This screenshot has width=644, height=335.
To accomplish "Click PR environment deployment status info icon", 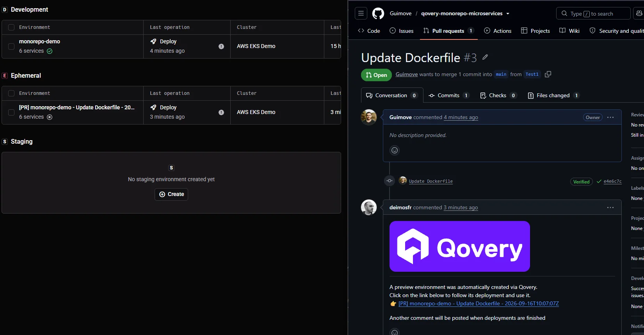I will click(221, 112).
